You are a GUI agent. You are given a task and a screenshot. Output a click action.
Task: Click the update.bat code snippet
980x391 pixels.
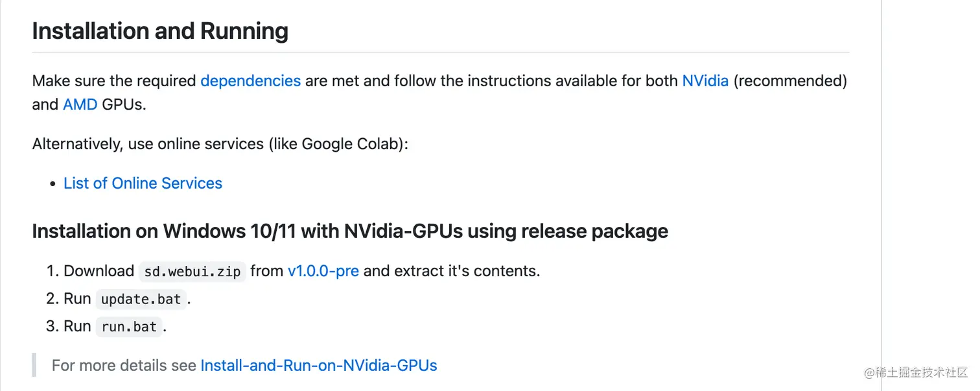tap(141, 300)
